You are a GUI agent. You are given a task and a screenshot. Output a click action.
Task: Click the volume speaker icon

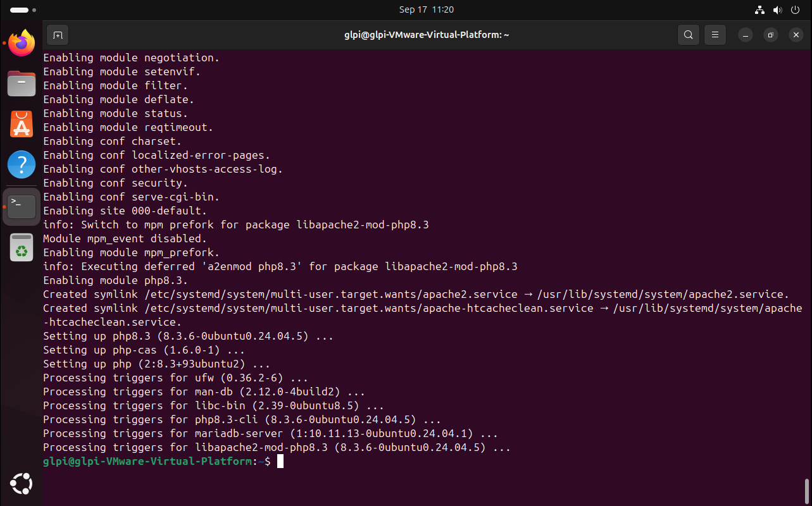[x=778, y=10]
